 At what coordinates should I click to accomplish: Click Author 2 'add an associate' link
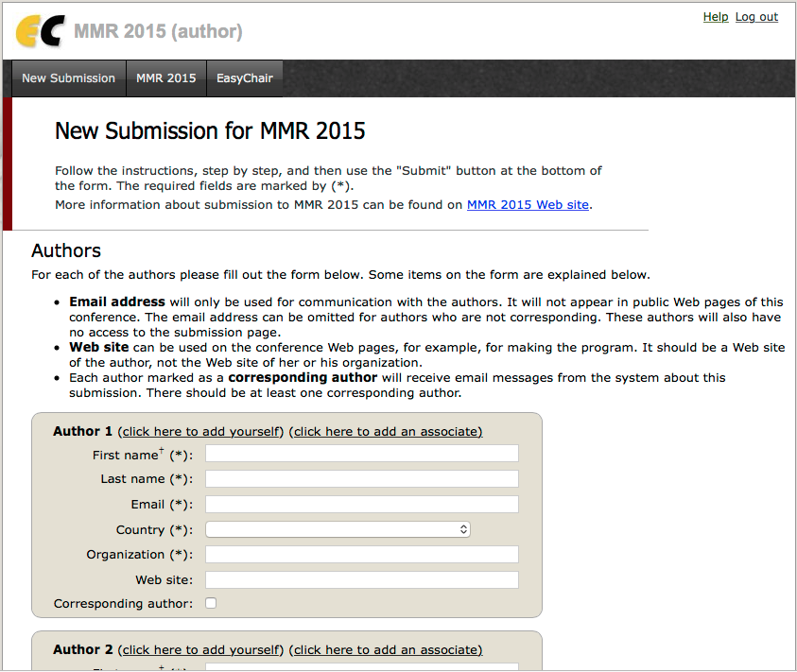pyautogui.click(x=386, y=650)
